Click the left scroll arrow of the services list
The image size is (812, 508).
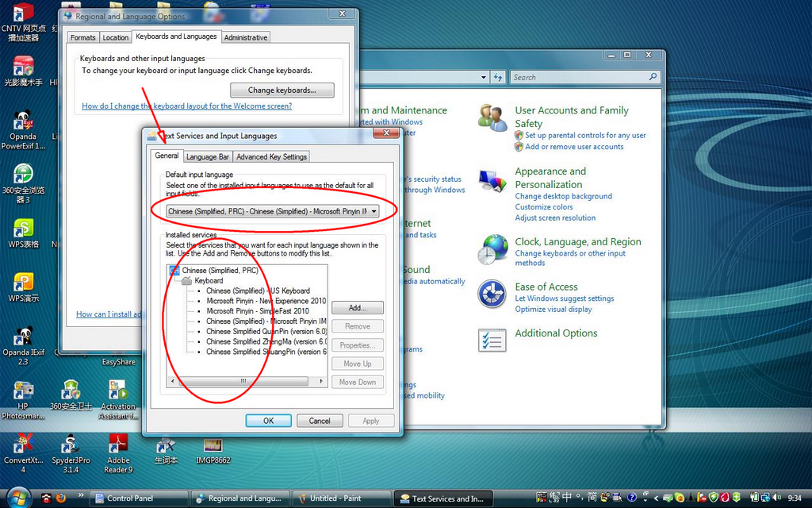click(172, 381)
